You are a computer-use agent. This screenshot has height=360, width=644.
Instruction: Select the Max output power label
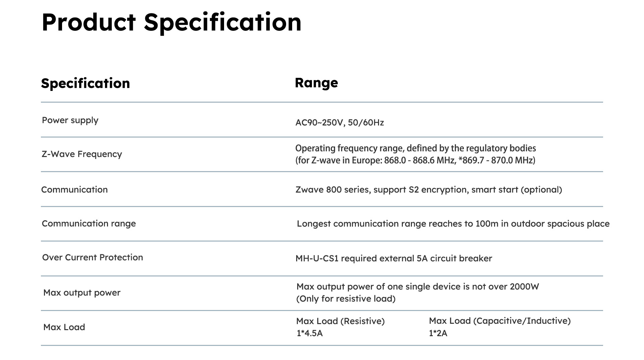point(82,293)
